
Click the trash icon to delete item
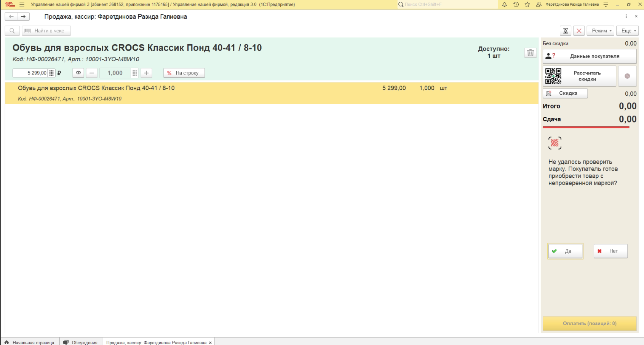[530, 53]
